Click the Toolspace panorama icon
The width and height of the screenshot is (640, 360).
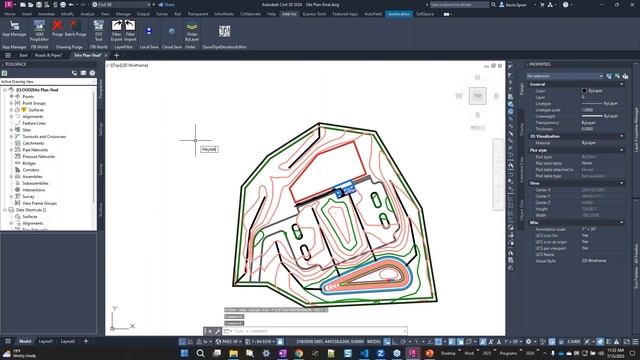pos(83,73)
